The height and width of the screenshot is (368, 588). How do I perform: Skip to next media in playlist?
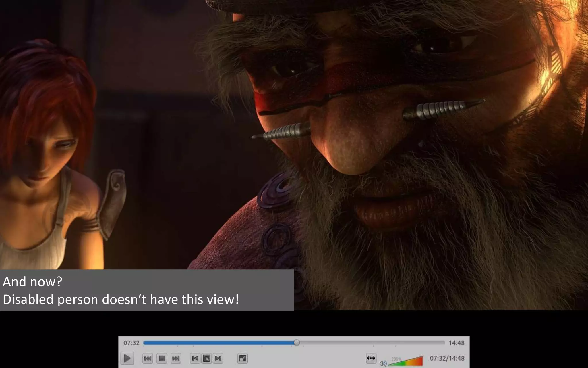176,358
